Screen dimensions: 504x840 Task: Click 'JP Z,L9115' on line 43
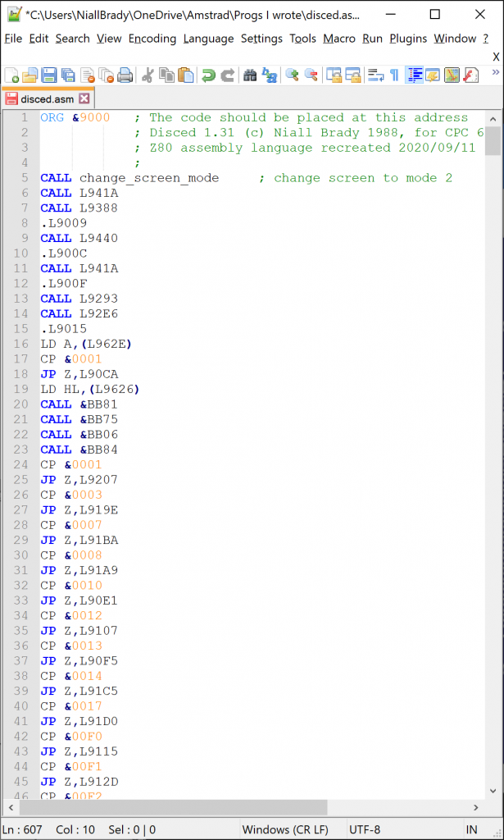pos(79,751)
